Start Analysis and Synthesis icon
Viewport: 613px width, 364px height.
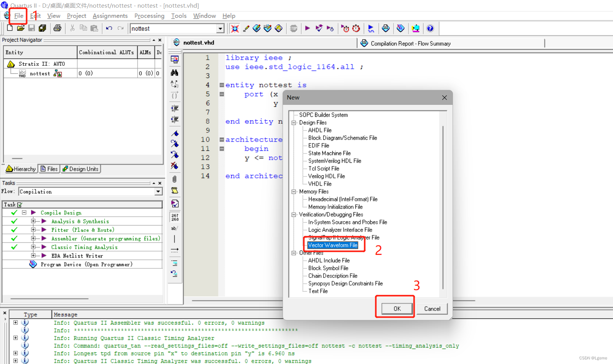click(319, 28)
